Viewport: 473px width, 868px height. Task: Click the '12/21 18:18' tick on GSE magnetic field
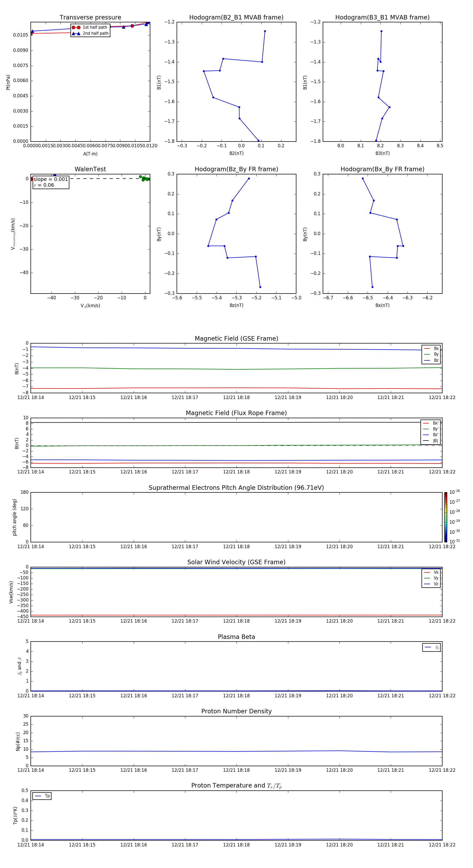point(236,398)
